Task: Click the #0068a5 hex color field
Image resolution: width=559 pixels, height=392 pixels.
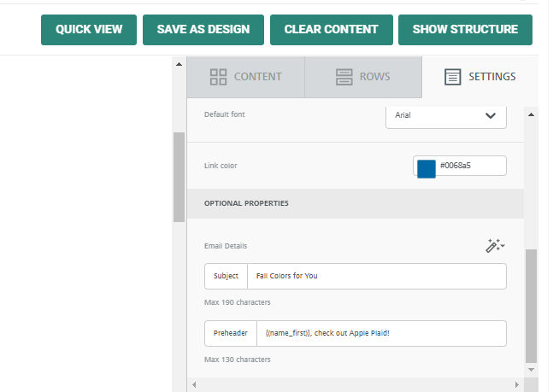Action: pos(469,166)
